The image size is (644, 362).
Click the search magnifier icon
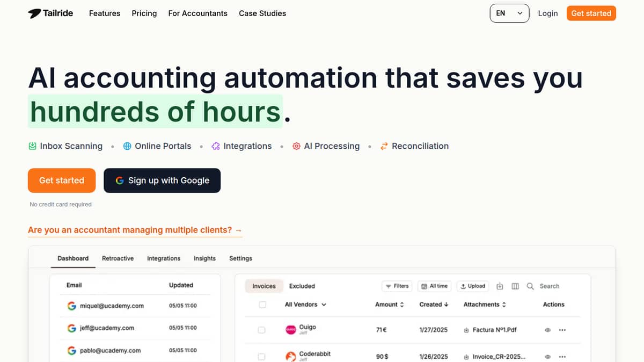(530, 286)
